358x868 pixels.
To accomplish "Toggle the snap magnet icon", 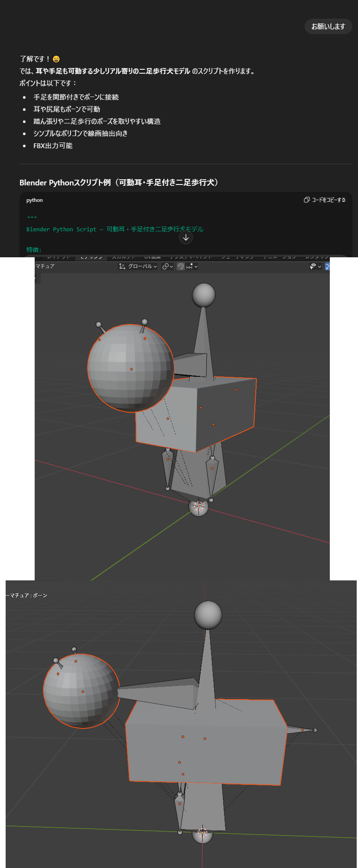I will coord(181,266).
